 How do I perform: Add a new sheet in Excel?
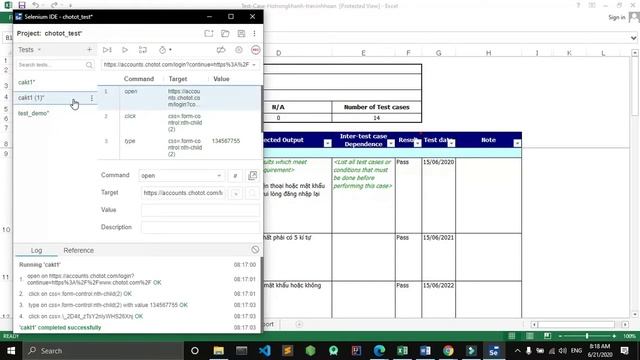[299, 324]
